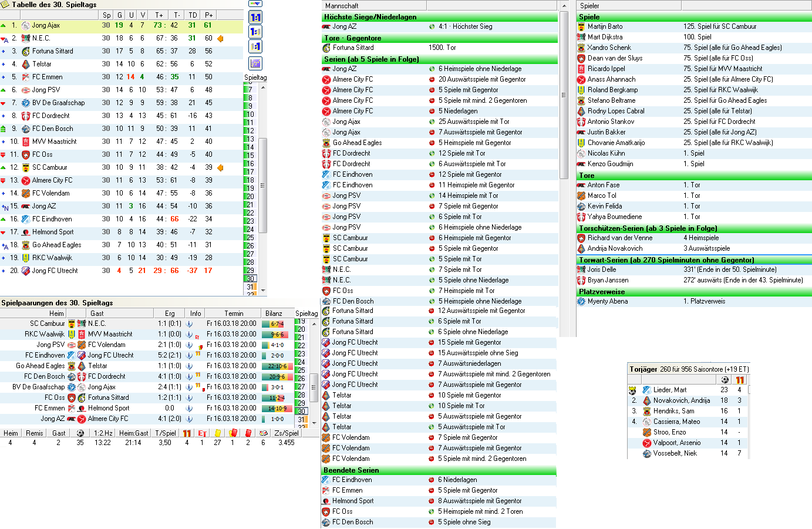Click the Tore section header in Spieler panel
This screenshot has height=529, width=812.
[x=694, y=176]
